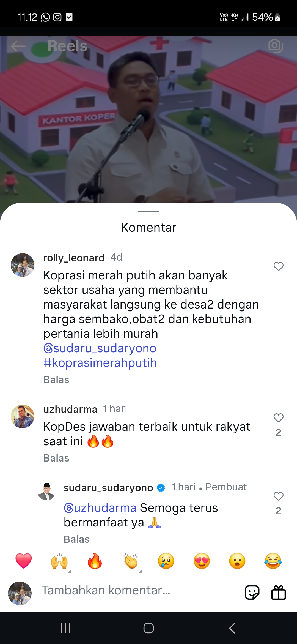The width and height of the screenshot is (297, 644).
Task: Open the sticker/GIF picker icon
Action: click(252, 592)
